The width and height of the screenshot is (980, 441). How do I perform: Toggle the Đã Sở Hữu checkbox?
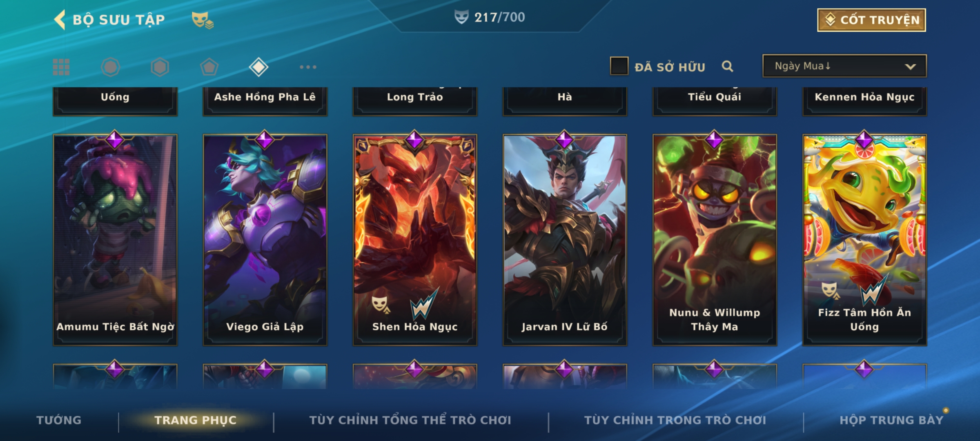619,66
